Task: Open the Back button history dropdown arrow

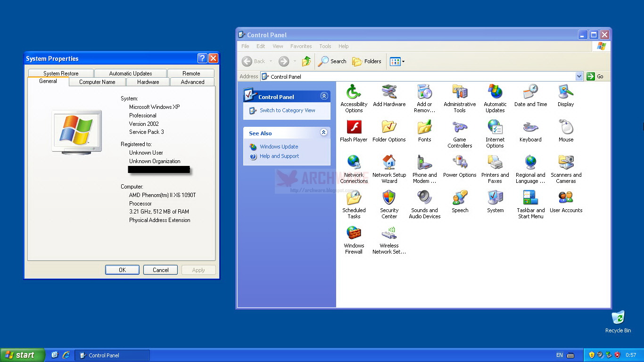Action: point(271,61)
